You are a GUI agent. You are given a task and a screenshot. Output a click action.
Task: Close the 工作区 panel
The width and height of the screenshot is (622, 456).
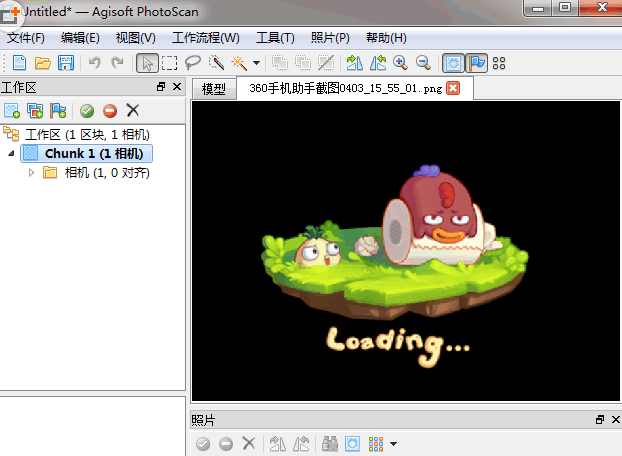(177, 87)
